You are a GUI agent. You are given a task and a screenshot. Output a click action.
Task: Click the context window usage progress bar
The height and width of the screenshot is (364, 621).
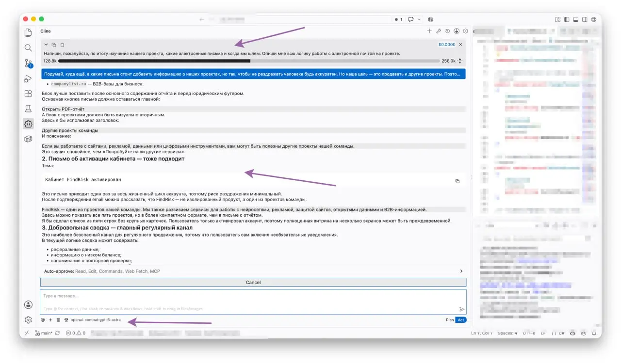point(248,61)
